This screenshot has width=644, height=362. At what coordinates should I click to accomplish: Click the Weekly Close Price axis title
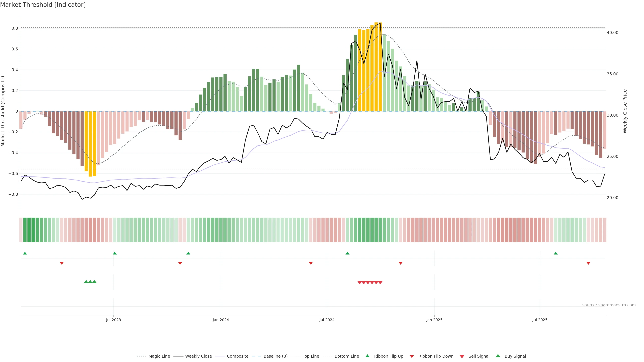click(625, 111)
